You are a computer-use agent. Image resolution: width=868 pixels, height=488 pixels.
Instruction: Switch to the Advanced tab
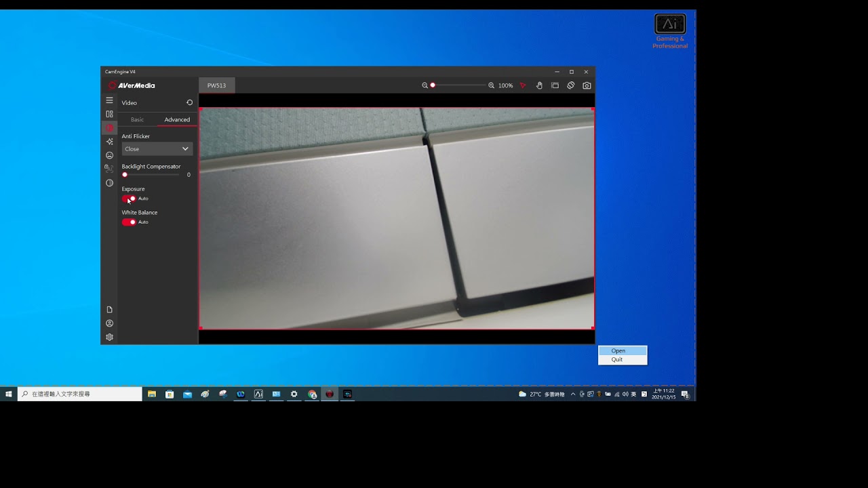(x=177, y=119)
